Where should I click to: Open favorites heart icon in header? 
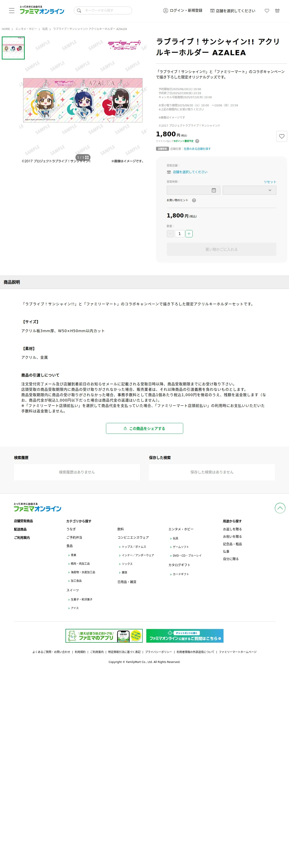click(x=267, y=11)
